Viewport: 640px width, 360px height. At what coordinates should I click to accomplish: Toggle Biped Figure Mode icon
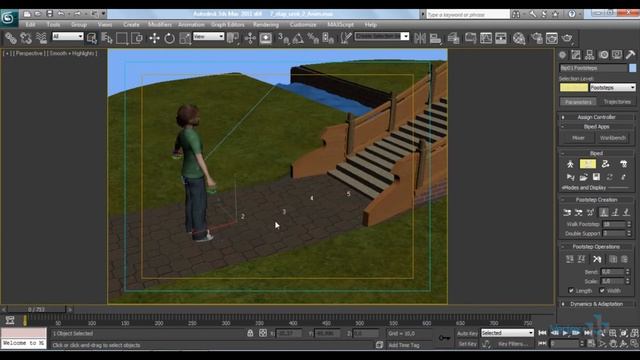(x=570, y=164)
